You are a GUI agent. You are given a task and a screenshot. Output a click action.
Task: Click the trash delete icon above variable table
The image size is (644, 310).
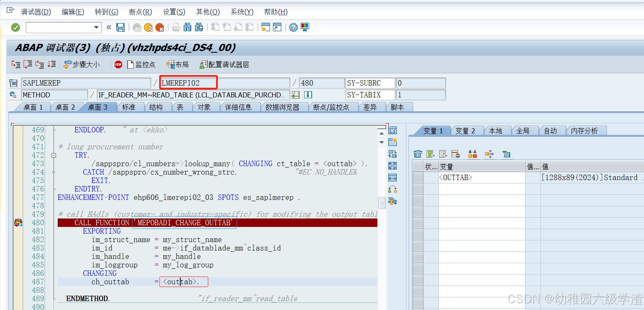point(418,154)
